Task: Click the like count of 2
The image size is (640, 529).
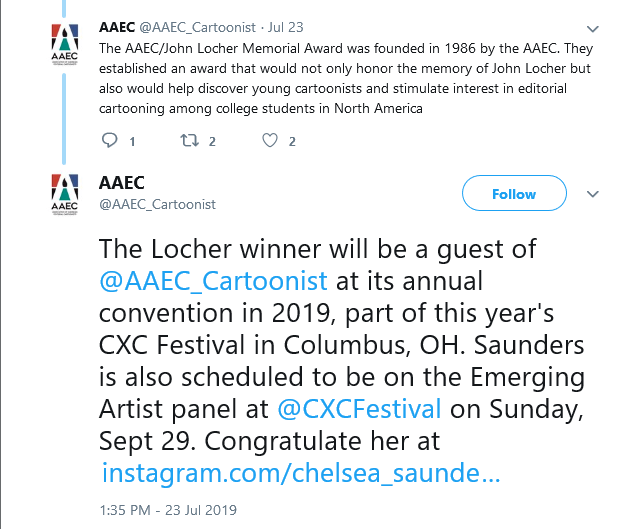Action: point(292,141)
